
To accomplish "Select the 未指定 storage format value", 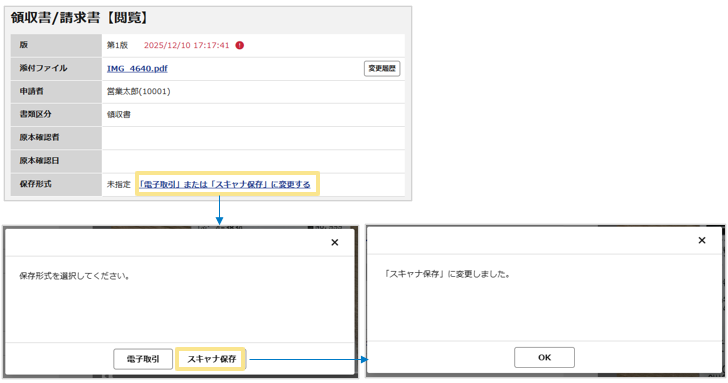I will pos(119,184).
